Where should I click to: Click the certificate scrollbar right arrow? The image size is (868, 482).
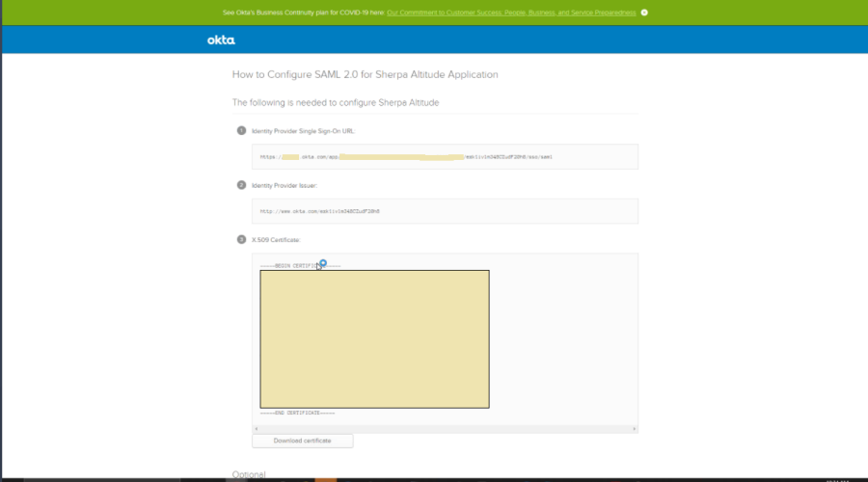coord(634,428)
